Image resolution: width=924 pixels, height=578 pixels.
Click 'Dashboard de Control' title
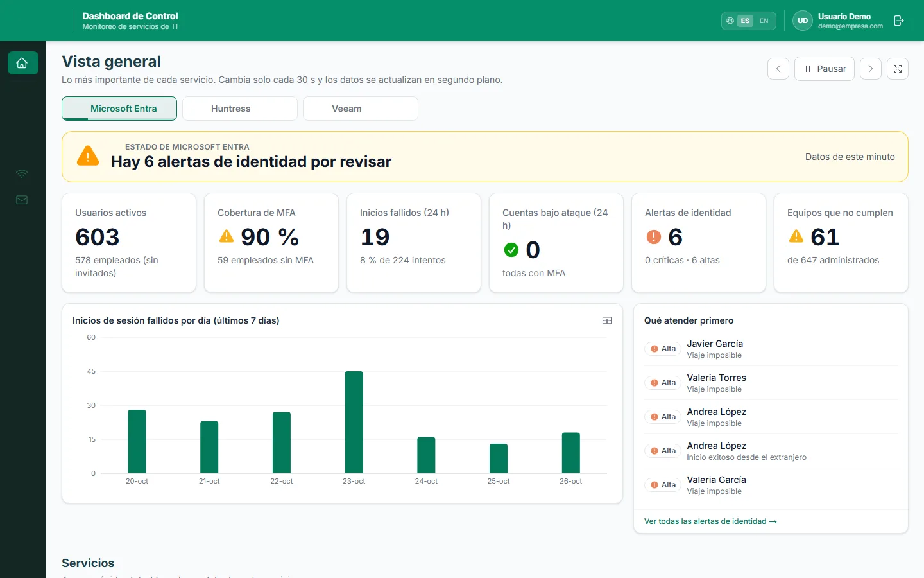130,16
